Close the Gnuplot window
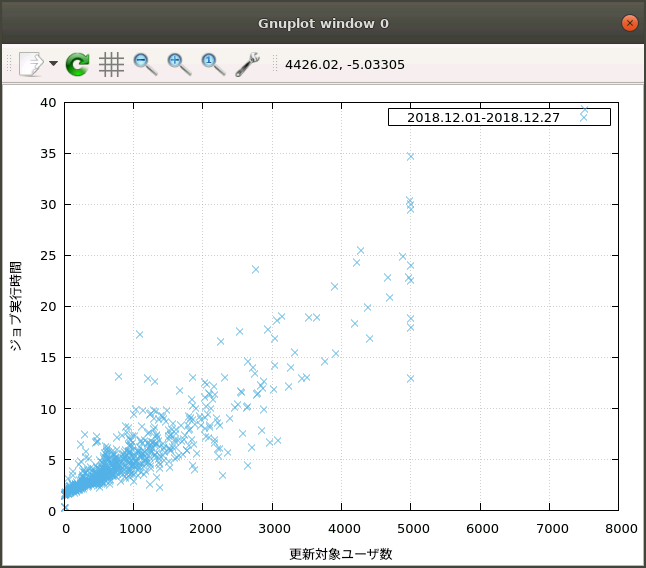 pyautogui.click(x=629, y=23)
